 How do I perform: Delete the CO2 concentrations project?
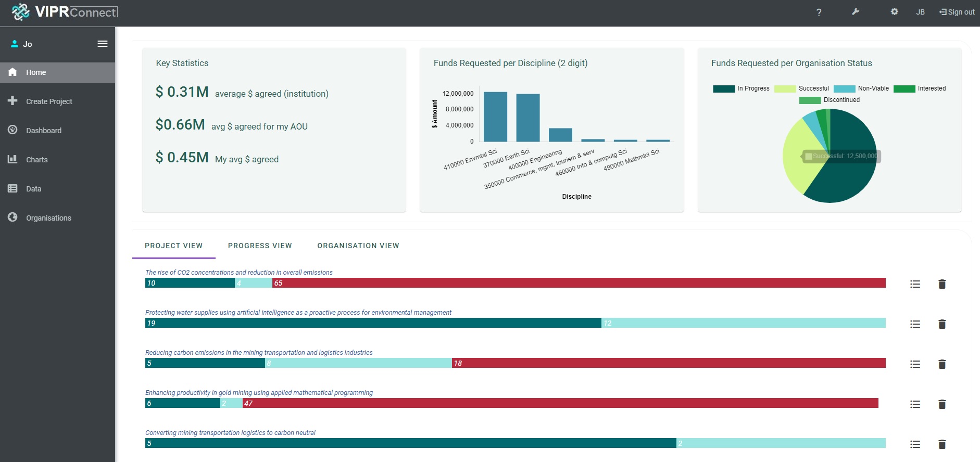click(941, 284)
